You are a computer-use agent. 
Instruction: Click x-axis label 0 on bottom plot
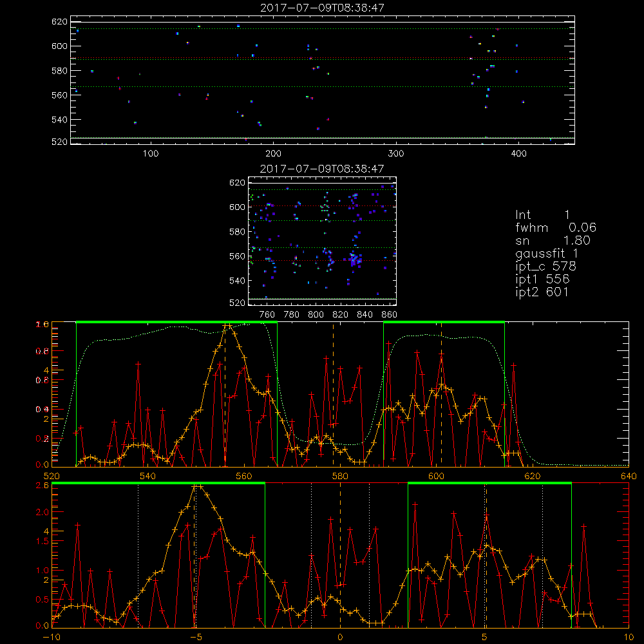click(x=340, y=637)
